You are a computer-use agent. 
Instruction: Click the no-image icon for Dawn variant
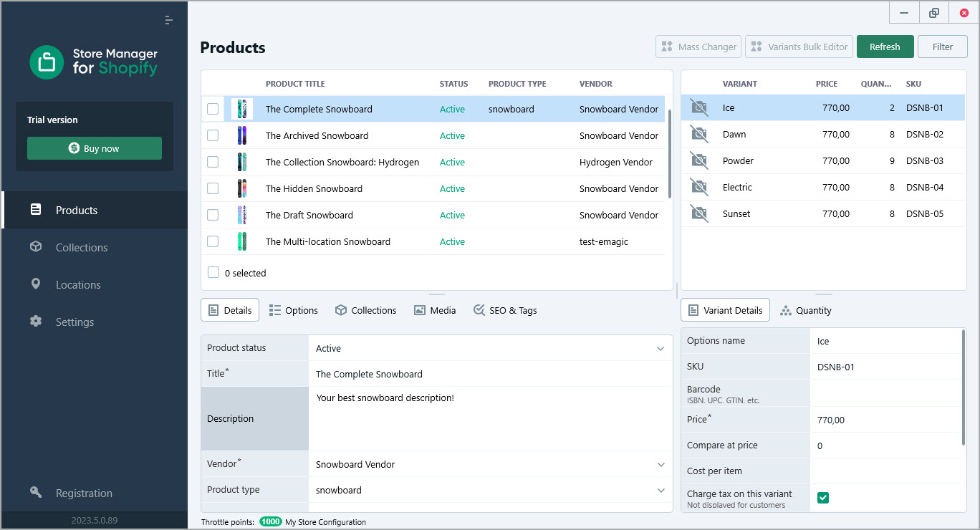click(x=698, y=134)
